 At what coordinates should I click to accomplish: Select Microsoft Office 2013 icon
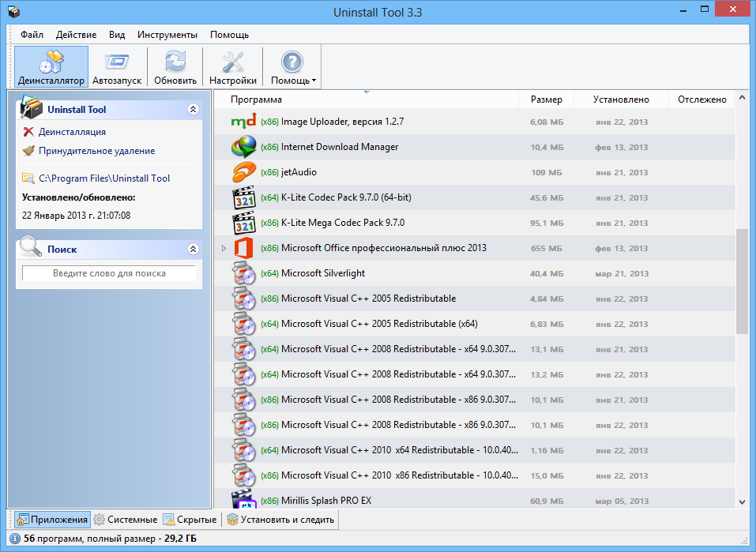243,248
